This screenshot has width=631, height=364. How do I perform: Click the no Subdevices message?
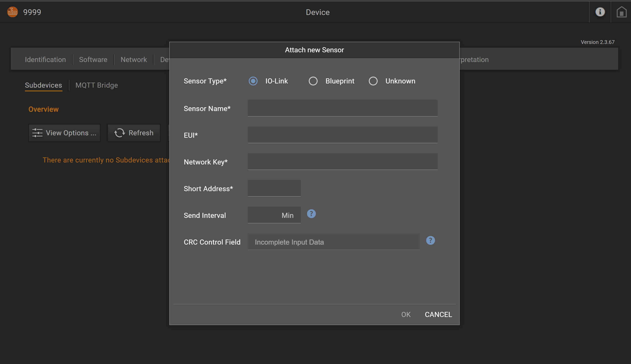click(x=106, y=160)
